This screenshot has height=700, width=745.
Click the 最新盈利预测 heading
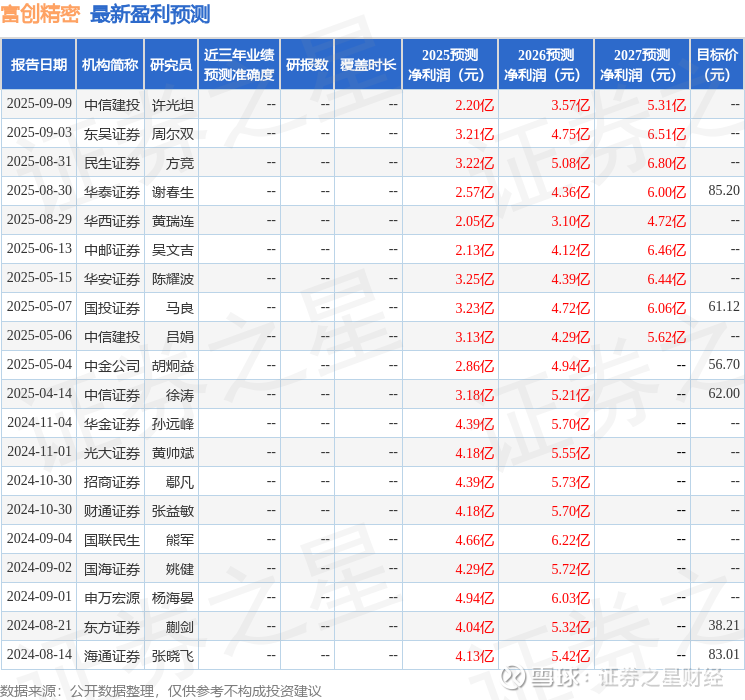[x=150, y=14]
